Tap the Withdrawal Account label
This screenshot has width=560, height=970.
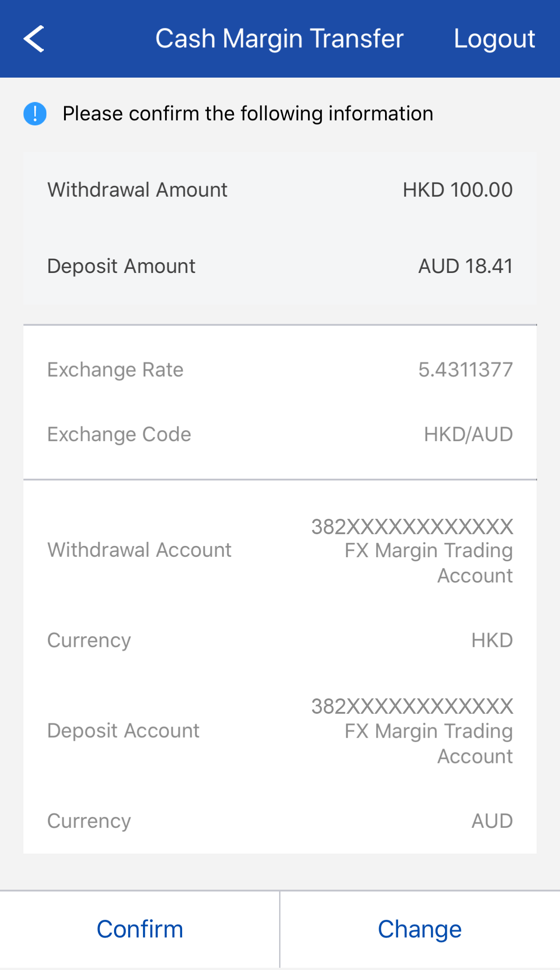(139, 550)
